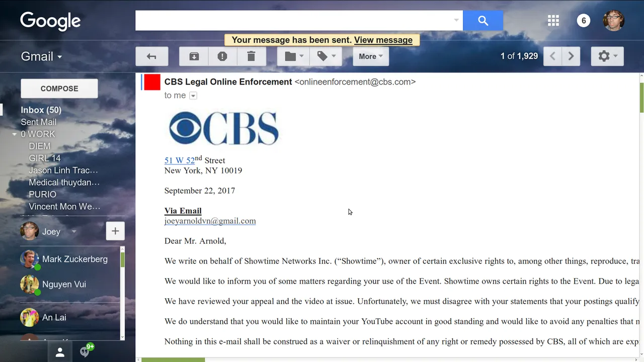
Task: Open the Google apps grid
Action: pos(553,21)
